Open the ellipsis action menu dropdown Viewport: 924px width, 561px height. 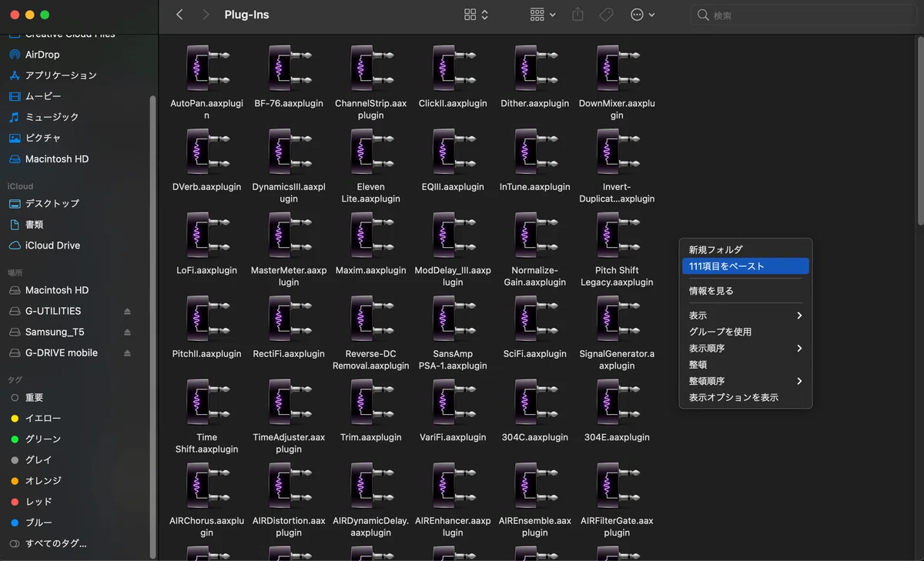(643, 15)
